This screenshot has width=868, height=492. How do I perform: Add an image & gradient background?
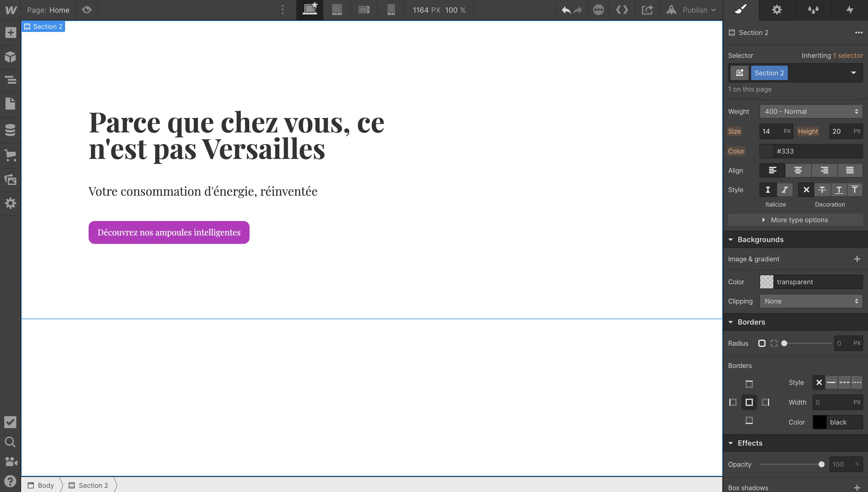857,259
